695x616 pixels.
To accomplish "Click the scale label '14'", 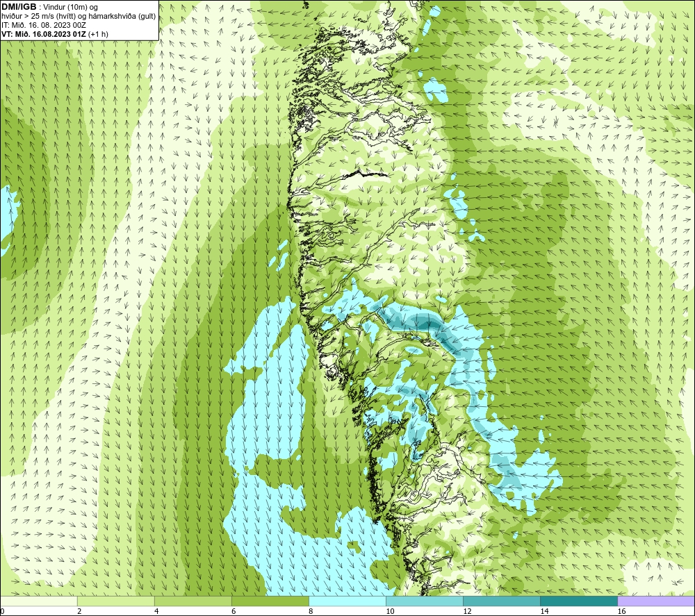I will 544,611.
